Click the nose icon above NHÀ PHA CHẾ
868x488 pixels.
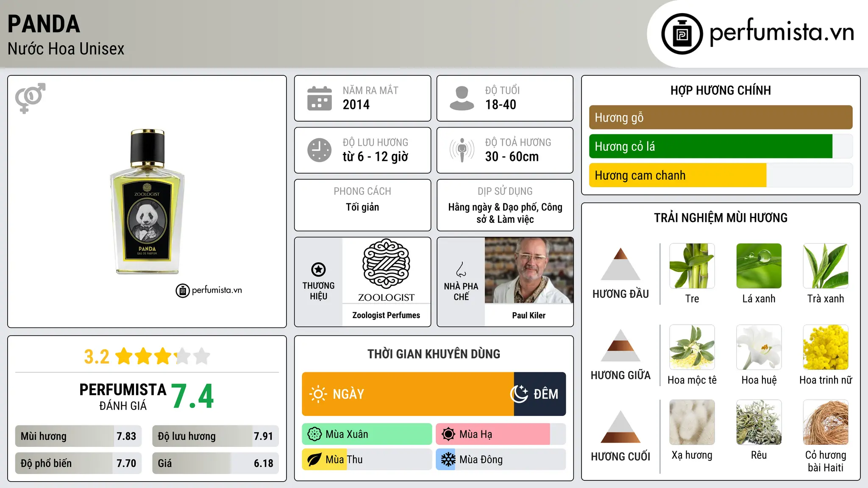coord(461,269)
